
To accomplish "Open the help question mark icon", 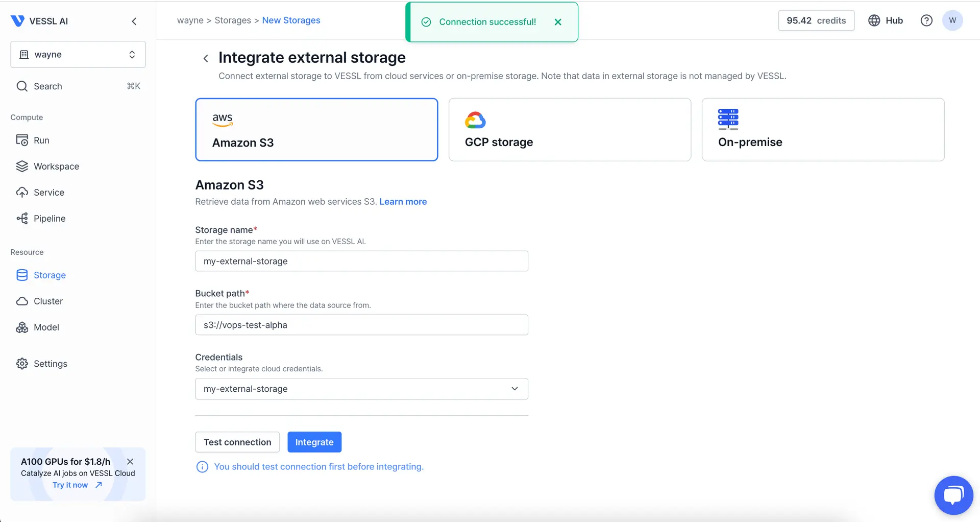I will click(926, 20).
